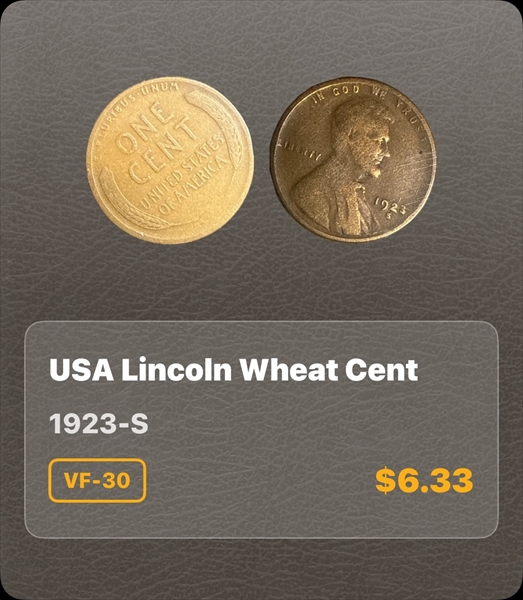Select the USA Lincoln Wheat Cent title
Image resolution: width=523 pixels, height=600 pixels.
pyautogui.click(x=234, y=370)
